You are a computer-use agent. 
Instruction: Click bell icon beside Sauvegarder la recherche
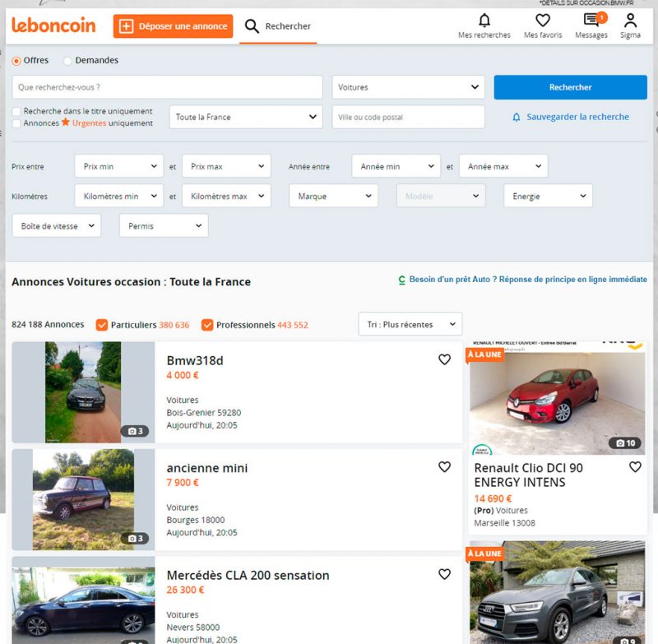(517, 117)
